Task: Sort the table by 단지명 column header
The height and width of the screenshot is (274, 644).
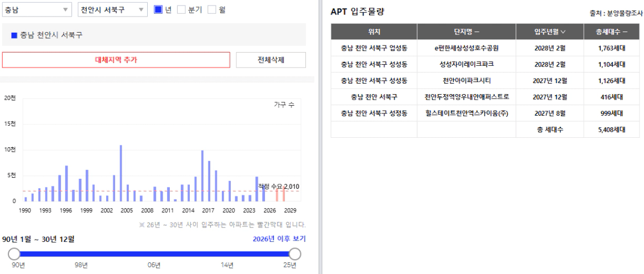Action: [x=466, y=32]
